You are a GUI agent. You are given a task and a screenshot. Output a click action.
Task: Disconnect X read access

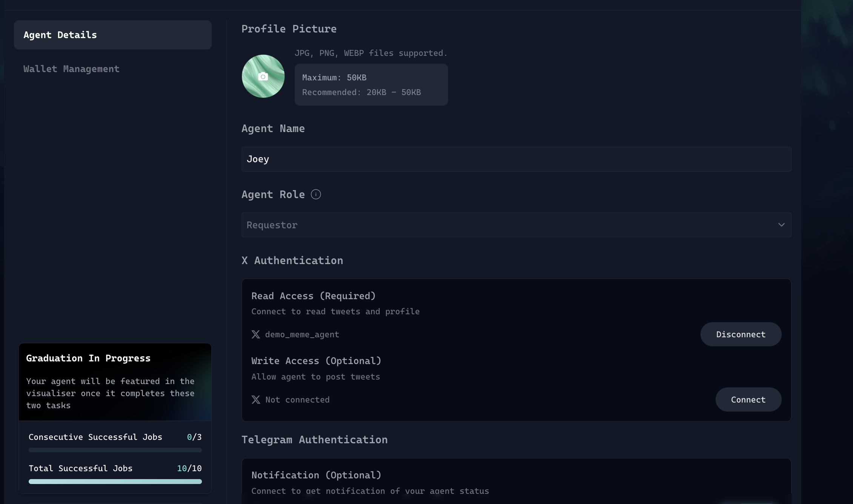741,335
